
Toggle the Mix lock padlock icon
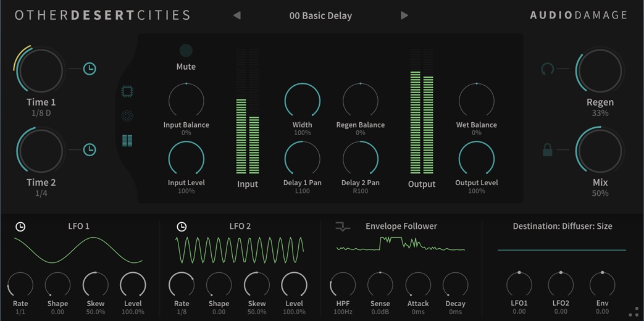point(548,150)
